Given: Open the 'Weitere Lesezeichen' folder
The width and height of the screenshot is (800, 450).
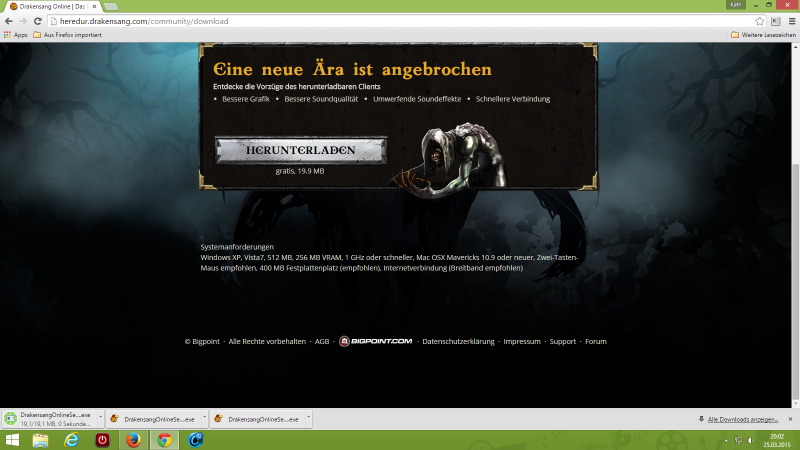Looking at the screenshot, I should [x=763, y=35].
